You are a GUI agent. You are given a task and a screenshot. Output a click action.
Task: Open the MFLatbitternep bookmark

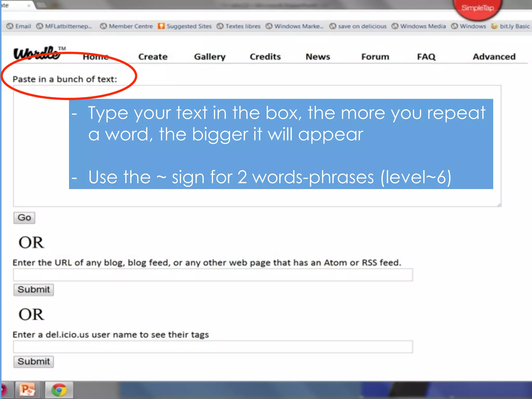pos(64,26)
